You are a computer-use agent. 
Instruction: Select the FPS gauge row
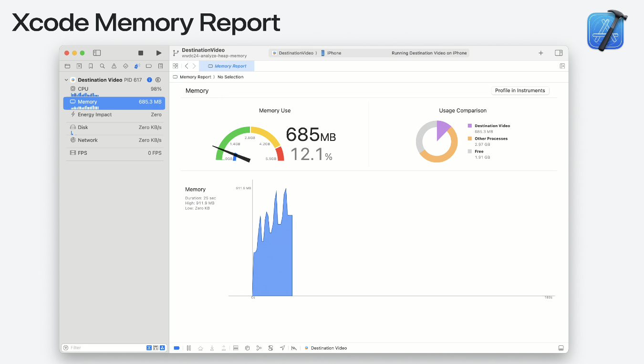pos(114,153)
